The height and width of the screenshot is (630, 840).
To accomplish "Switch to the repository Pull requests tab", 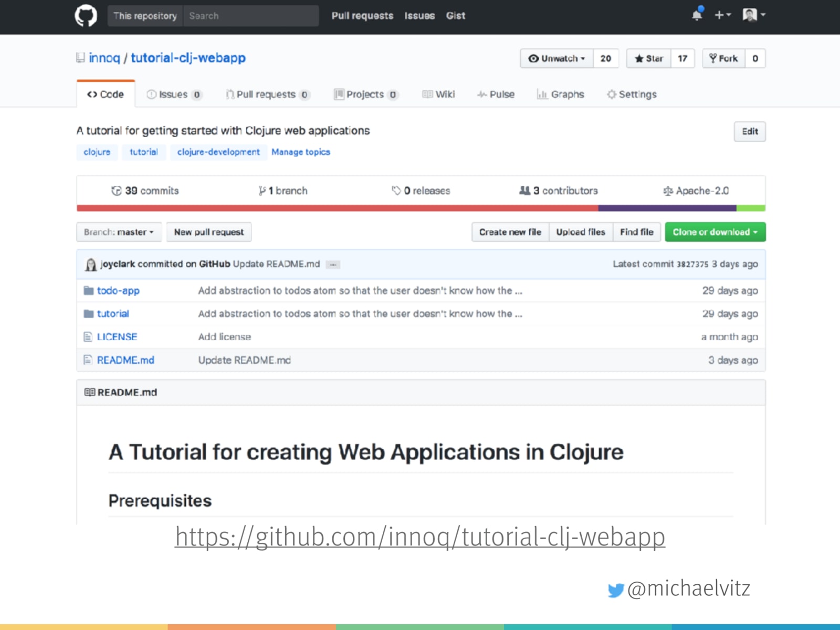I will [x=268, y=94].
